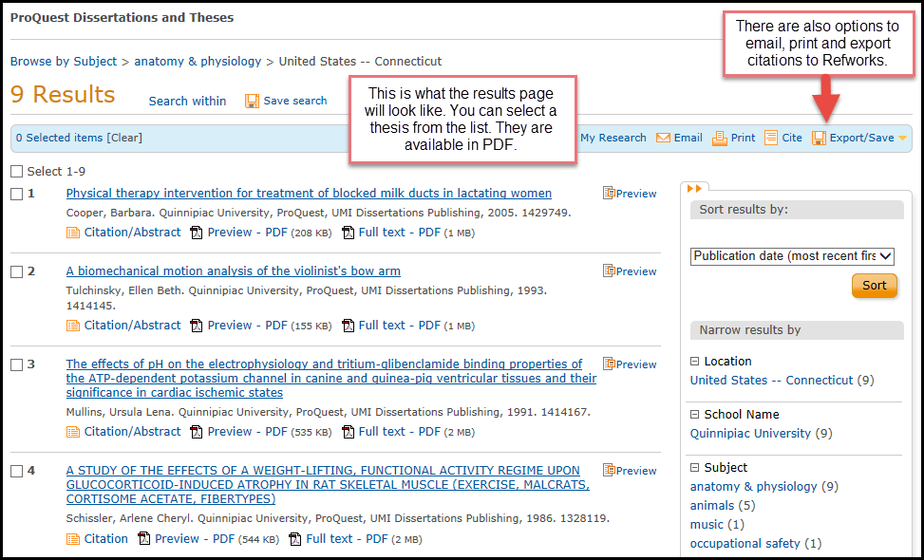
Task: Click the Cite toolbar label
Action: [x=792, y=138]
